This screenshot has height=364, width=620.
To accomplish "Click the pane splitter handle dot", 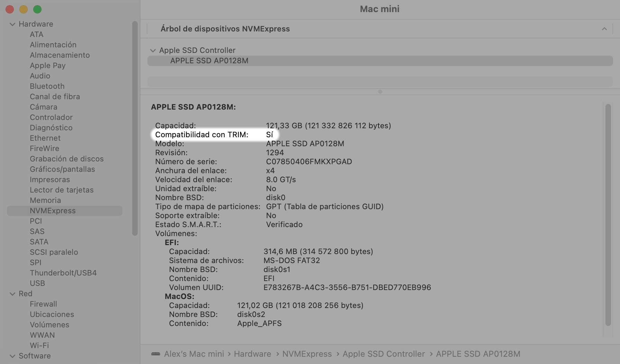I will (380, 92).
